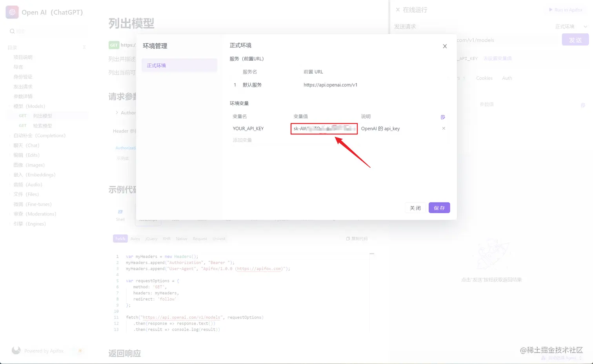Click the 默认服务 service name cell
Screen dimensions: 593x364
252,85
